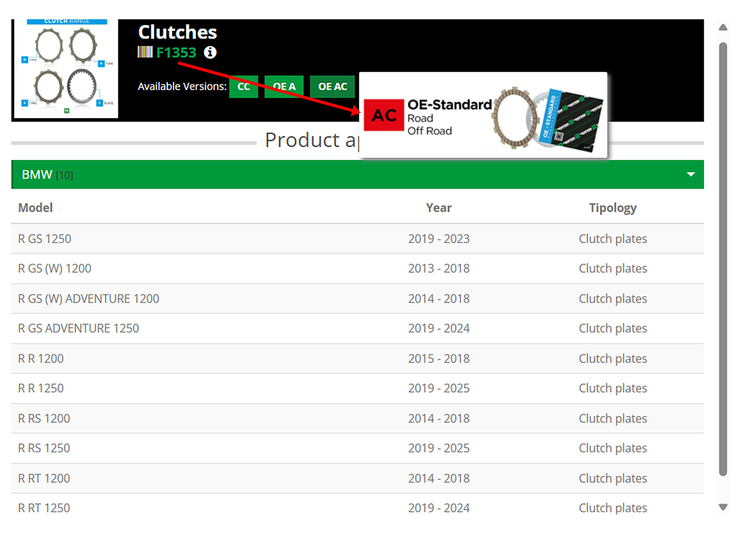Select R GS (W) ADVENTURE 1200 model

point(88,299)
